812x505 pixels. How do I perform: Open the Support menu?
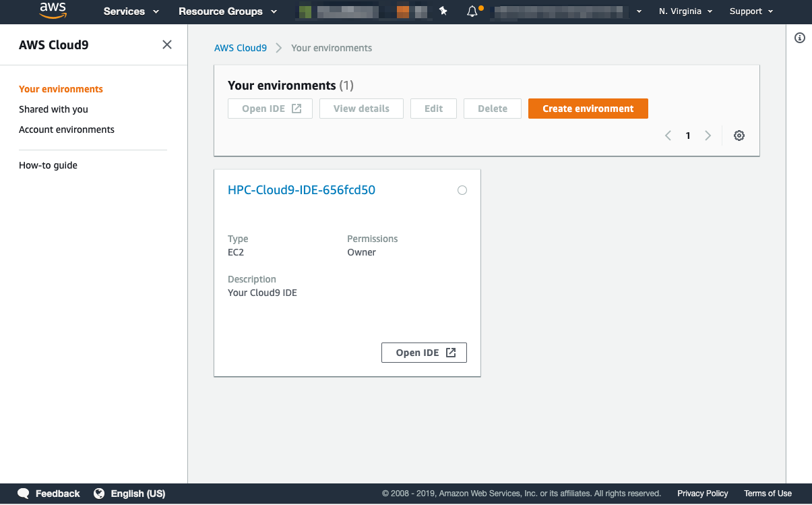751,11
